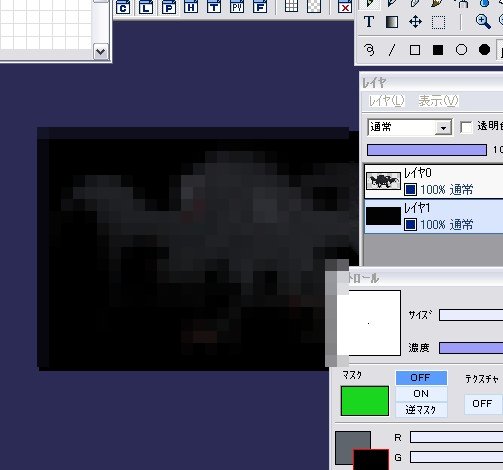
Task: Select the Zoom in magnifier tool
Action: click(483, 22)
